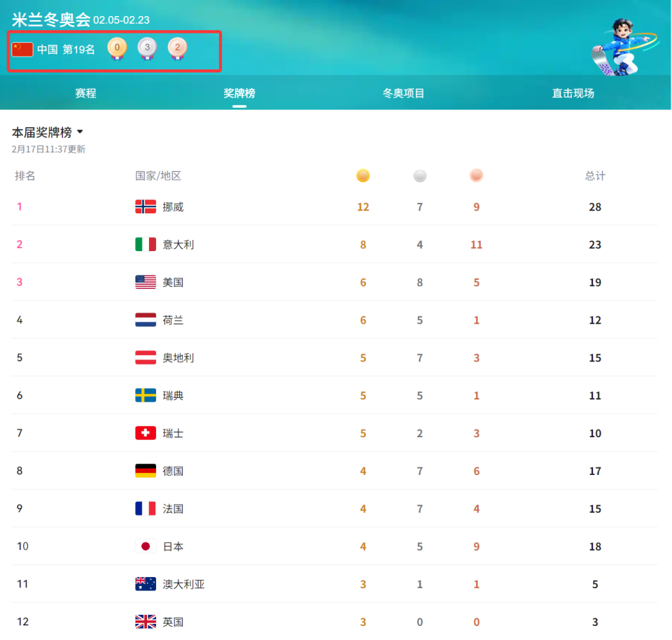Click the Australia flag icon
Viewport: 672px width, 640px height.
click(145, 584)
